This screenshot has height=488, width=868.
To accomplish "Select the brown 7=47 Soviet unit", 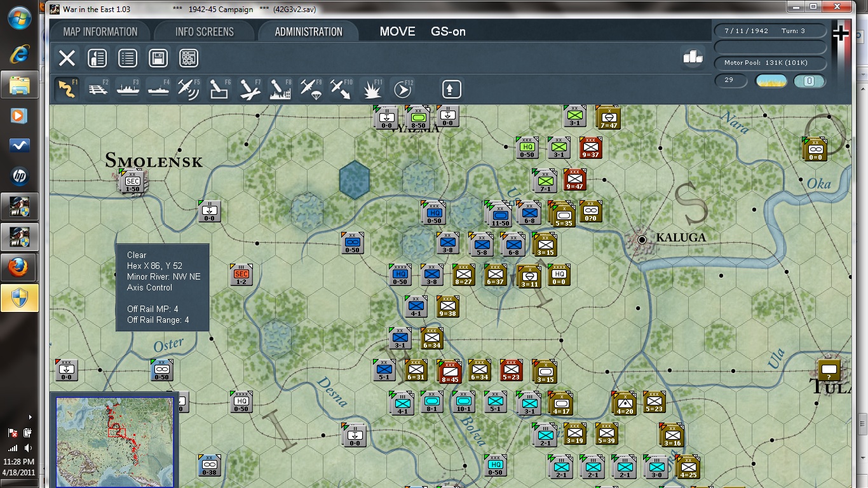I will (x=608, y=118).
